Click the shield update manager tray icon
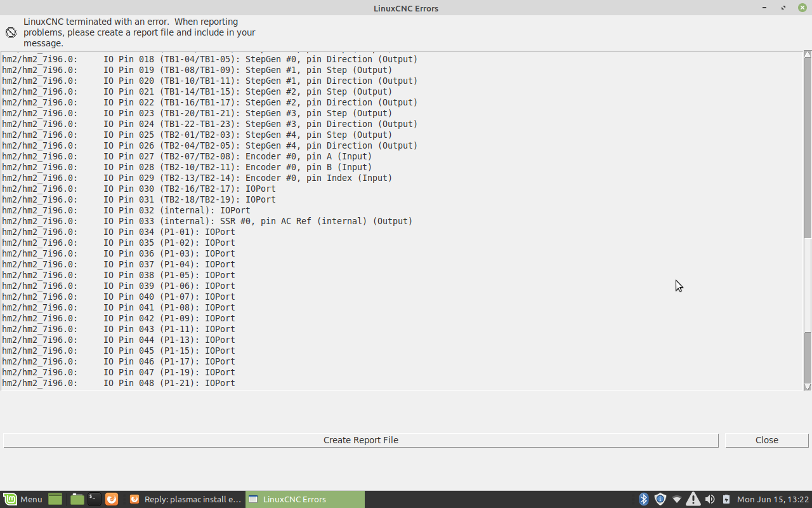The width and height of the screenshot is (812, 508). [x=660, y=499]
